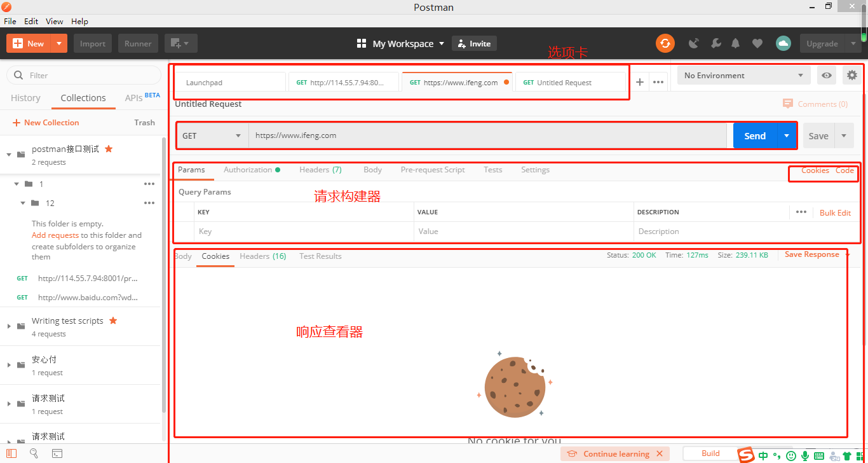Dismiss the Continue learning banner with X
868x463 pixels.
(x=660, y=453)
